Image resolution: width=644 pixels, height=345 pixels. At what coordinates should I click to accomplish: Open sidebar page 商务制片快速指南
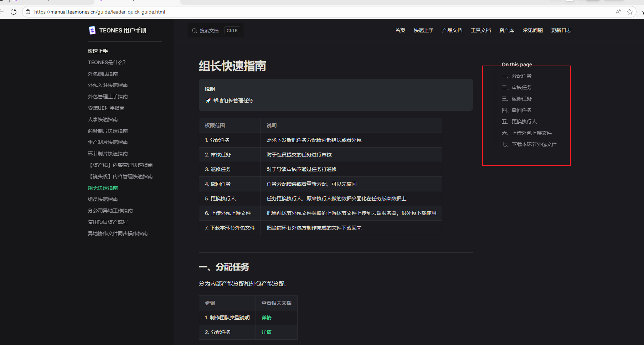pos(108,131)
